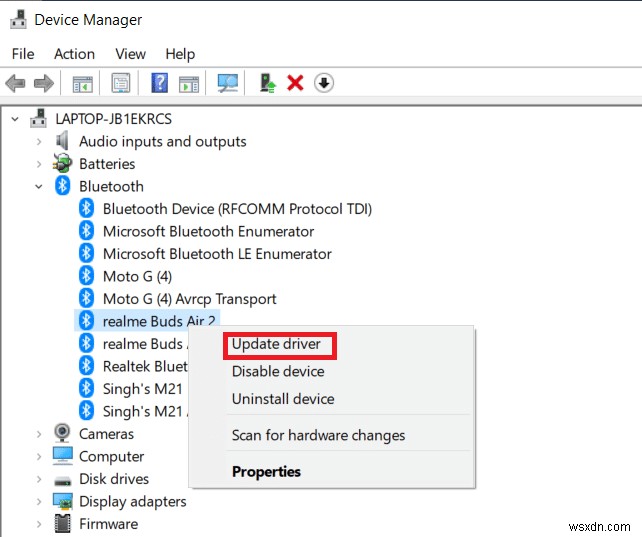This screenshot has height=537, width=642.
Task: Click the Bluetooth icon beside Realtek Bluetooth entry
Action: [86, 366]
